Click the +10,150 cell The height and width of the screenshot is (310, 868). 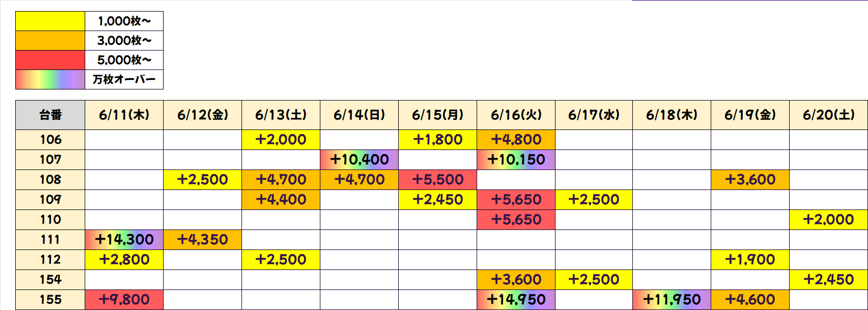(x=516, y=159)
